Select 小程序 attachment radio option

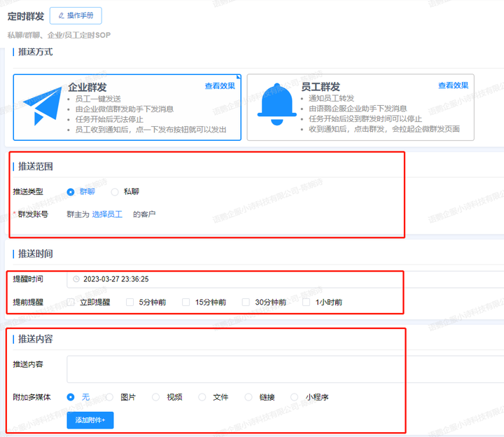pyautogui.click(x=295, y=396)
